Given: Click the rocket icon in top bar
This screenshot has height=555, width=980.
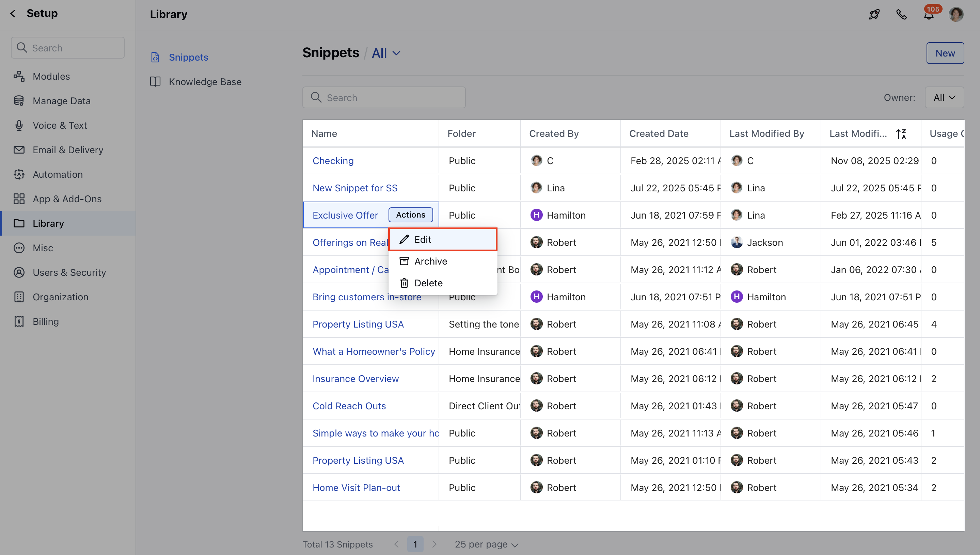Looking at the screenshot, I should (874, 15).
